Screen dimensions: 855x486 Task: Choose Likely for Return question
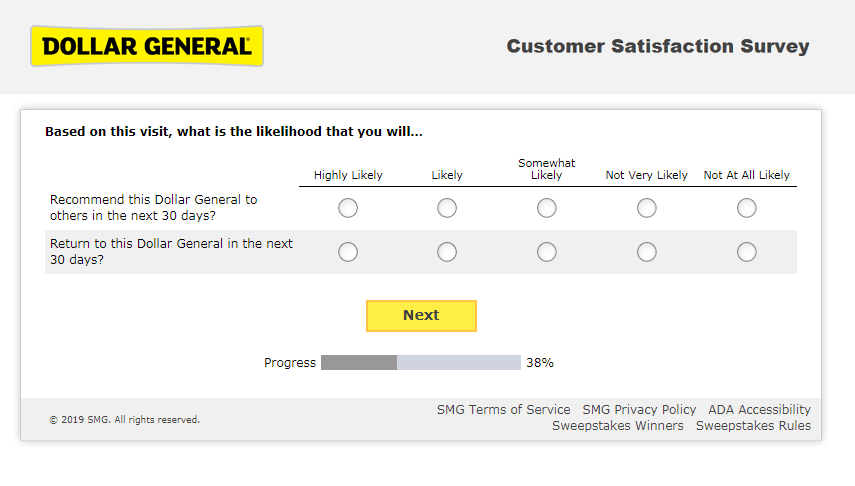tap(447, 252)
